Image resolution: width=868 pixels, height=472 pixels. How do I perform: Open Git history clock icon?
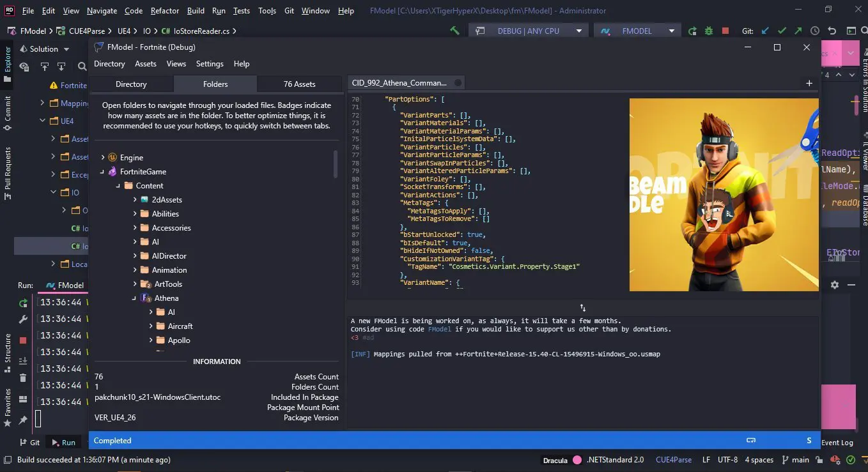point(814,31)
